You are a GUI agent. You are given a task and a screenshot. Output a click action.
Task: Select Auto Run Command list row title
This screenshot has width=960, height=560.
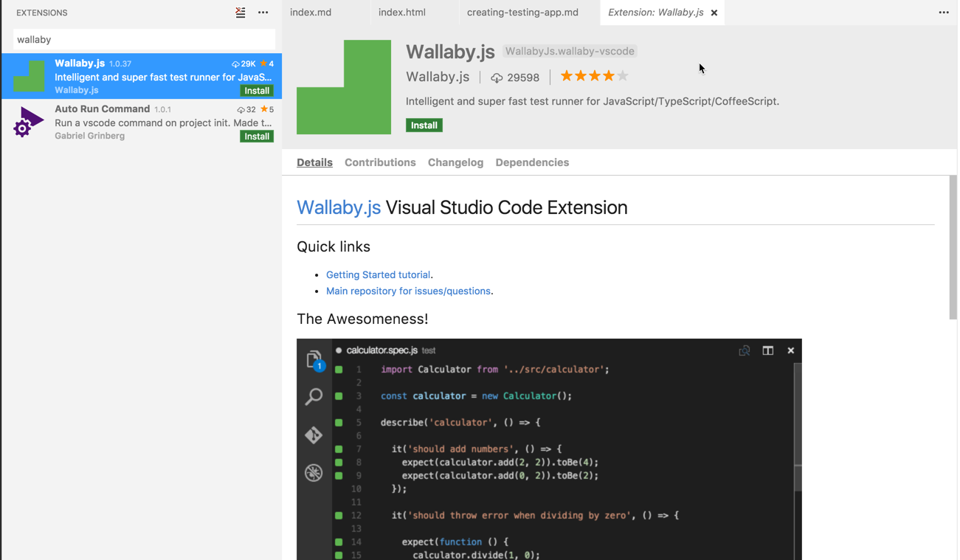103,108
